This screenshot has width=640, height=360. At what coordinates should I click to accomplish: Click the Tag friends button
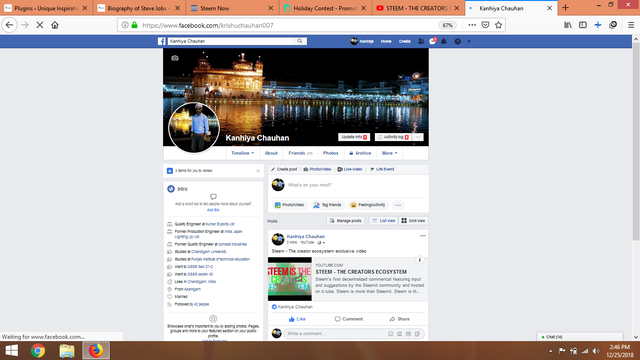(327, 205)
